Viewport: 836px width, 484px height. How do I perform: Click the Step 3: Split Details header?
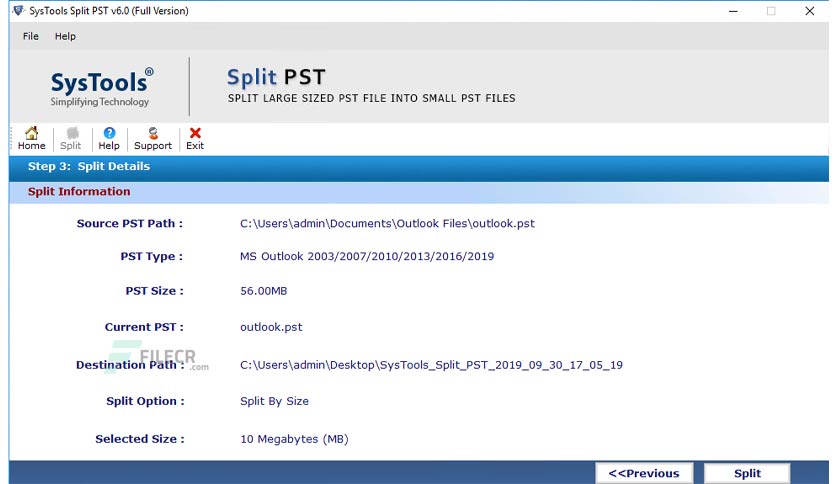(89, 166)
